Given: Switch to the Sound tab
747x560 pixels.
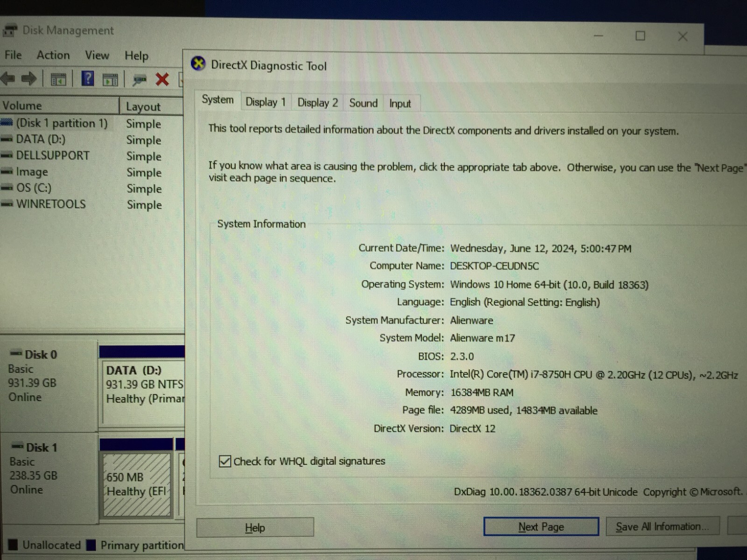Looking at the screenshot, I should pos(363,103).
